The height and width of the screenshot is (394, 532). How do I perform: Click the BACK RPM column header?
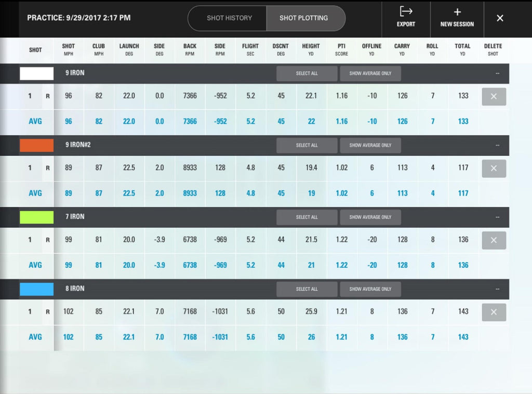point(190,49)
